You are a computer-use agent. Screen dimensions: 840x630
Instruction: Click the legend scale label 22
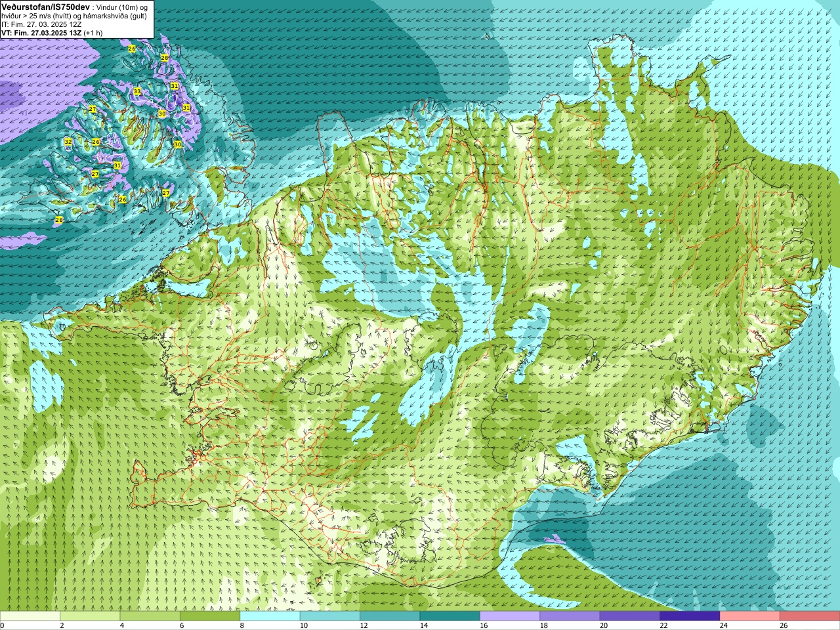coord(663,625)
